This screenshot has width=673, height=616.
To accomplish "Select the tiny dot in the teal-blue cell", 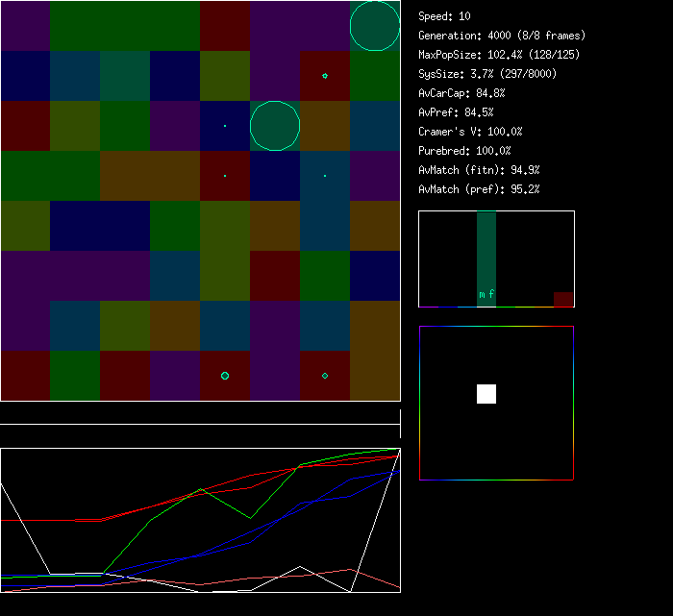I will [x=325, y=176].
